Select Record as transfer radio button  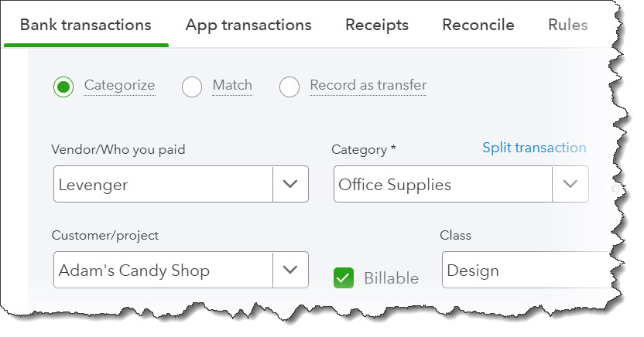pos(289,87)
